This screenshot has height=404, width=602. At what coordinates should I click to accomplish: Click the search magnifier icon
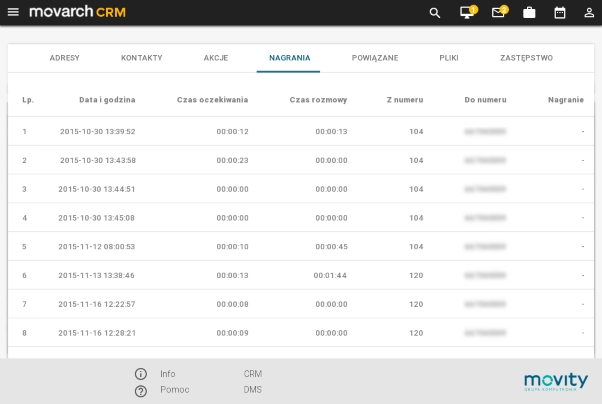point(434,13)
